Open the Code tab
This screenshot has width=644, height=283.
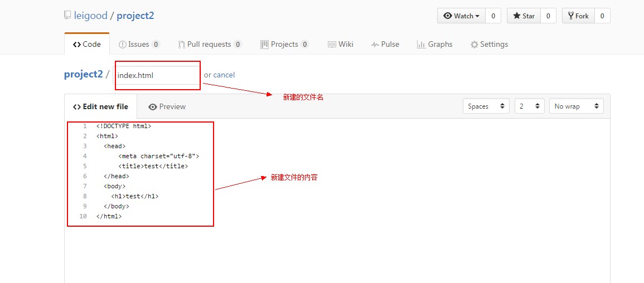tap(87, 45)
